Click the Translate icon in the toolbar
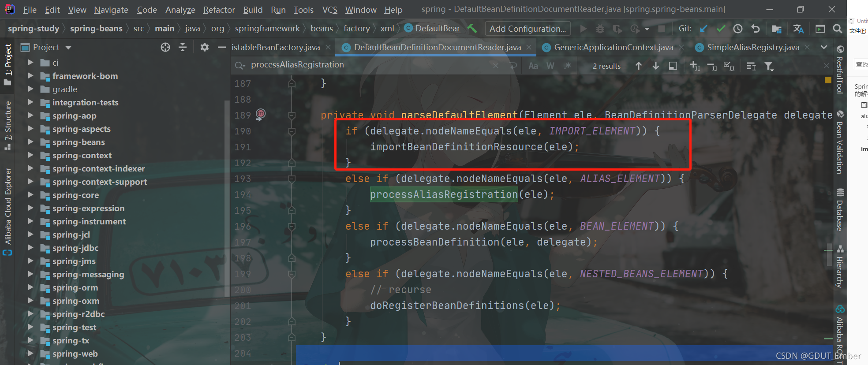The height and width of the screenshot is (365, 868). point(798,29)
